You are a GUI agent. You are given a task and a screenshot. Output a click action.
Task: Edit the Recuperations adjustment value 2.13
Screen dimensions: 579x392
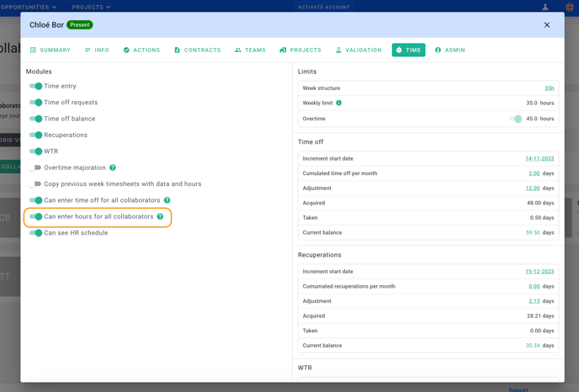coord(534,301)
